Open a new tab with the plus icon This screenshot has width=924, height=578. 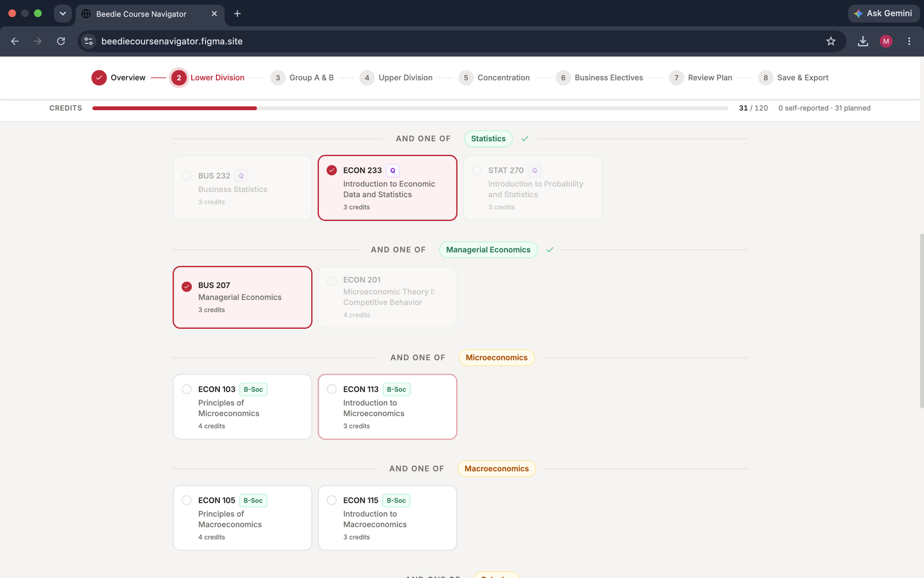[x=237, y=14]
